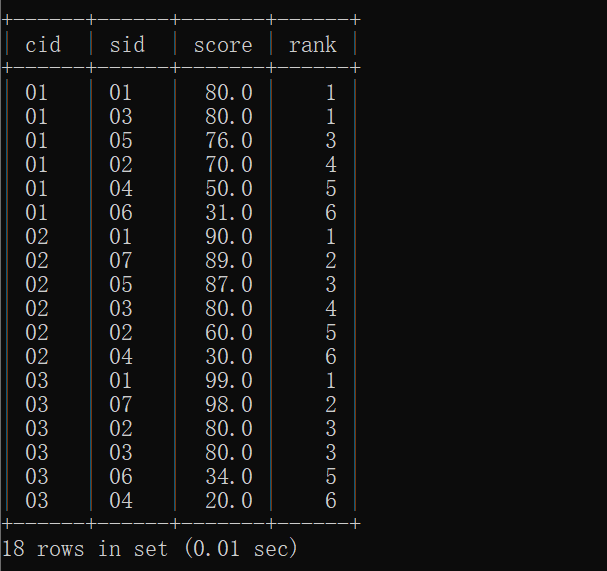Click cid 01 in the 31.0 score row
607x571 pixels.
click(37, 213)
